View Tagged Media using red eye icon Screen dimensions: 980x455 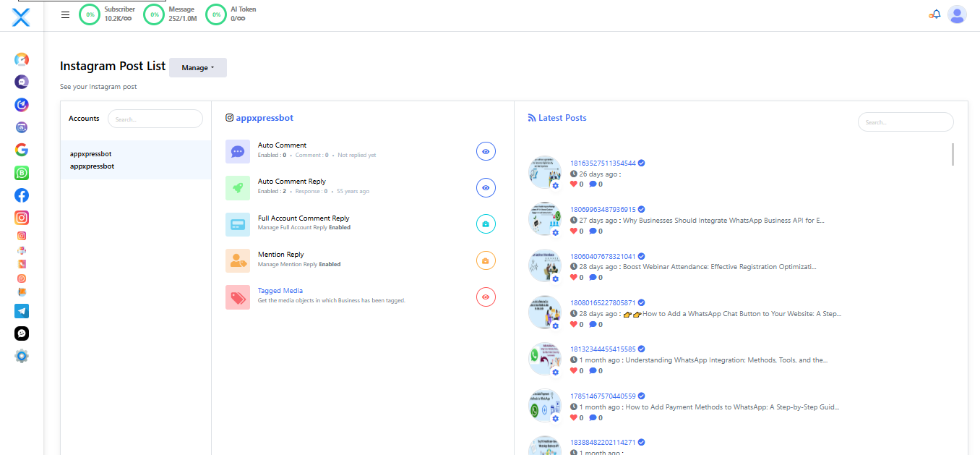click(486, 297)
